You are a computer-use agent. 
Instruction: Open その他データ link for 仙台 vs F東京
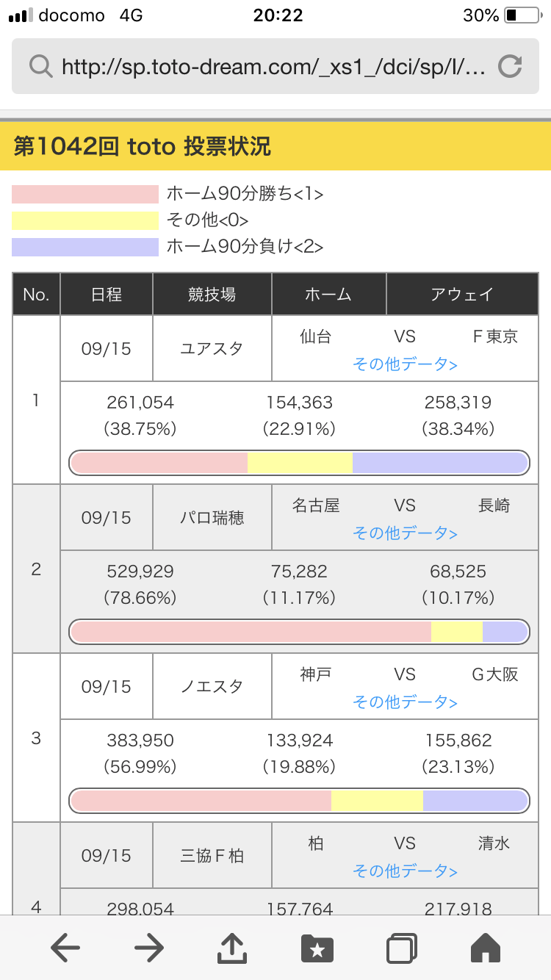pyautogui.click(x=405, y=364)
